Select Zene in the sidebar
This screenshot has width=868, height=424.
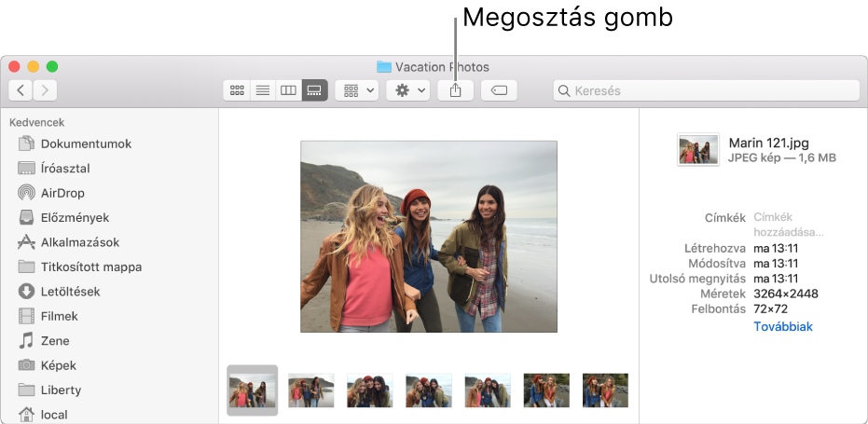(x=54, y=341)
